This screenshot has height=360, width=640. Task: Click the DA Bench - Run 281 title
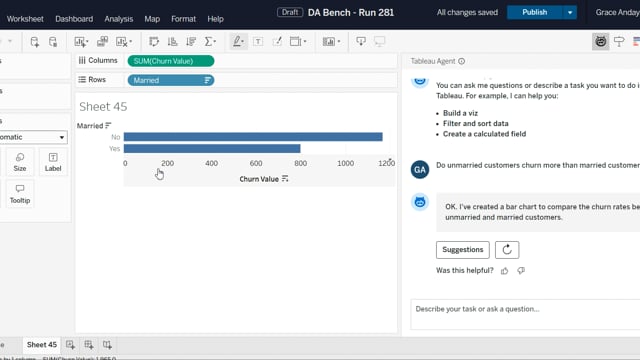coord(351,13)
